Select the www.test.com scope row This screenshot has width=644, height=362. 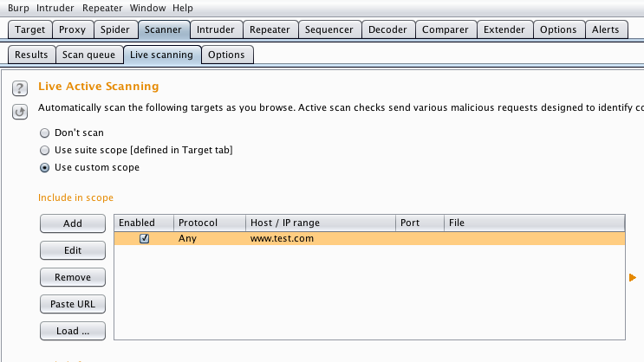347,238
